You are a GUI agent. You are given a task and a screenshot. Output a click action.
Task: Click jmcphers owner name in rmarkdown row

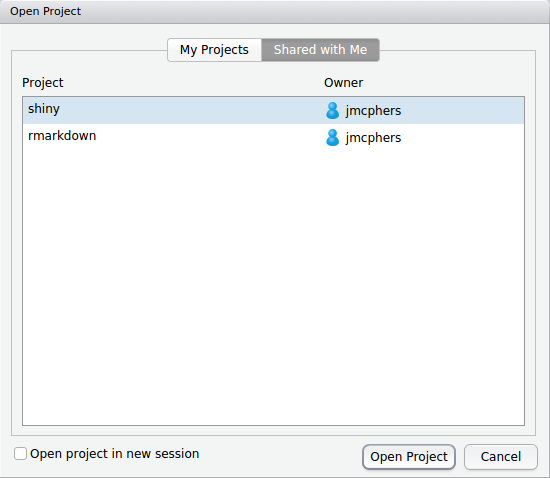(373, 137)
